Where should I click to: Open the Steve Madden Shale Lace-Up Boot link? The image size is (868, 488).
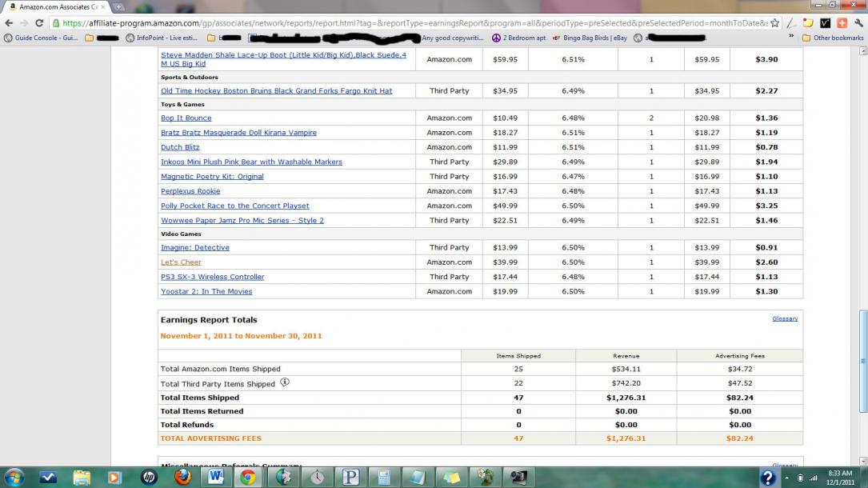283,59
